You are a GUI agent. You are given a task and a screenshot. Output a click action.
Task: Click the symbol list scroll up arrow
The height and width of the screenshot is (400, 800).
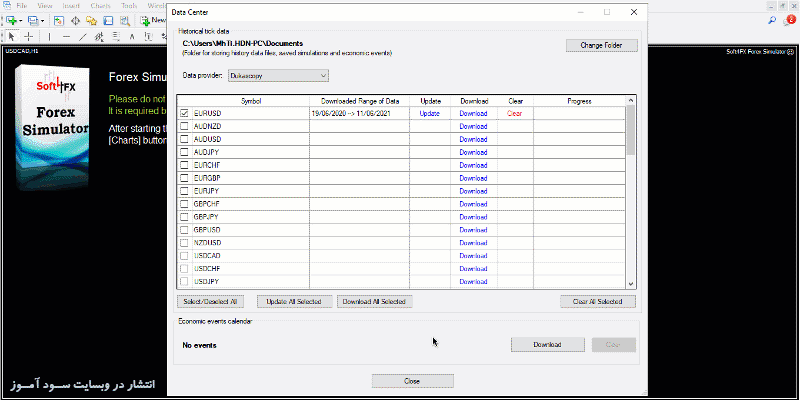[631, 101]
